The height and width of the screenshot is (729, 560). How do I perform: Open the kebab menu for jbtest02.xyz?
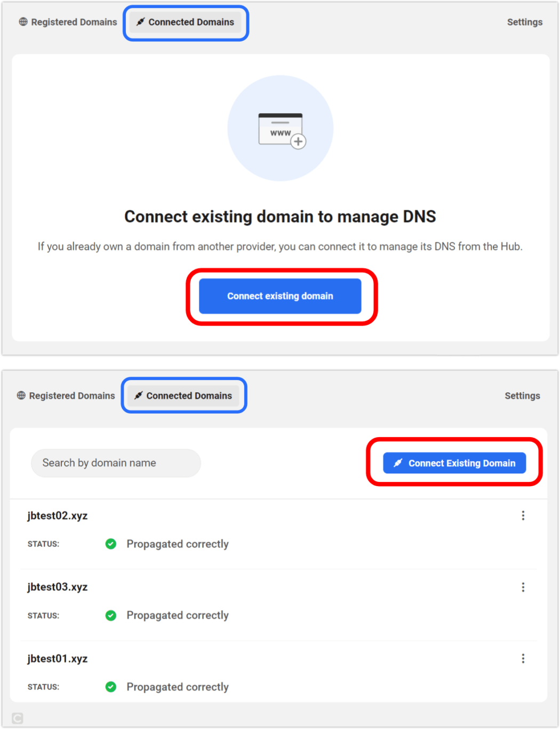coord(523,516)
